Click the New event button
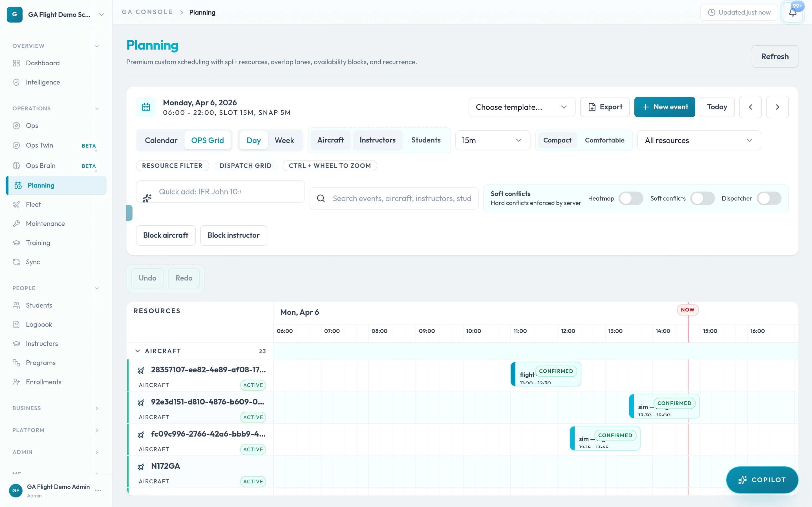The height and width of the screenshot is (507, 812). [664, 107]
